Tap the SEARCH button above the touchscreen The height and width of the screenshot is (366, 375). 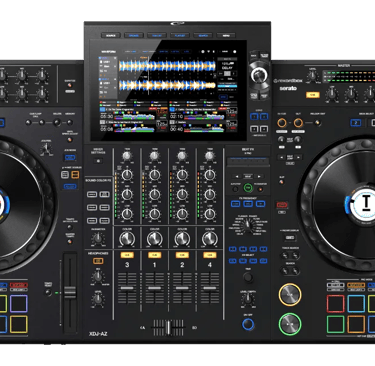pyautogui.click(x=203, y=35)
